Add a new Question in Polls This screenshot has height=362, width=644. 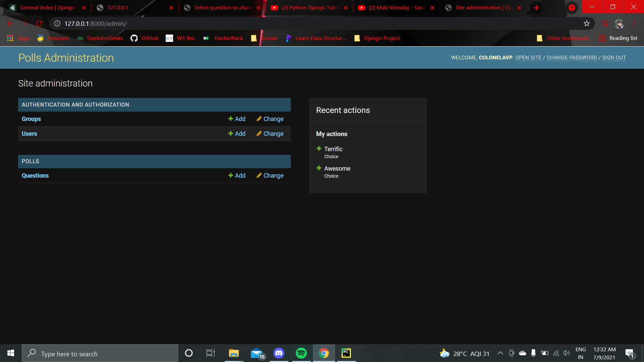tap(237, 176)
